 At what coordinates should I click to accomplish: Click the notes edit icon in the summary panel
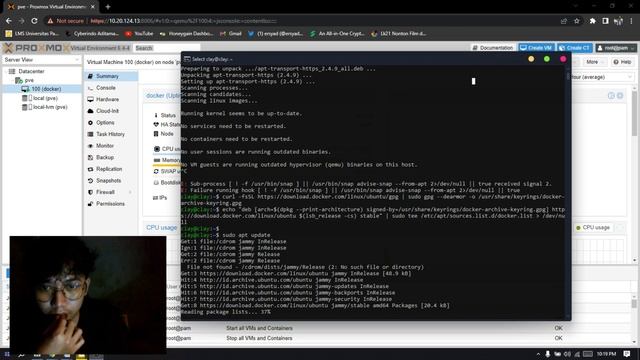(611, 96)
